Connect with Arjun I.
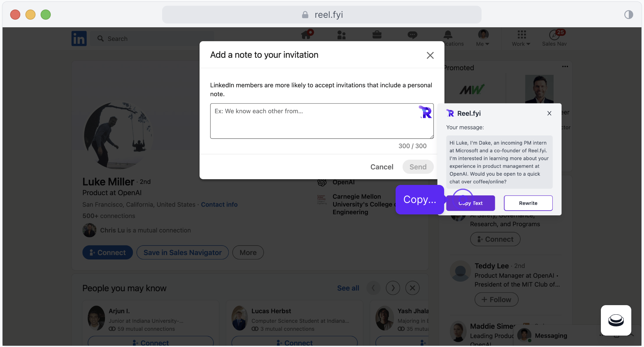 [151, 341]
